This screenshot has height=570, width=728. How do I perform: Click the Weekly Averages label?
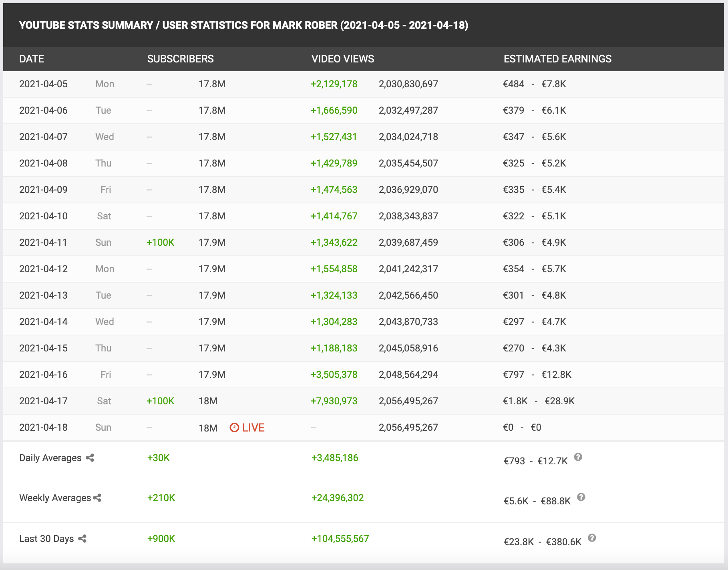tap(55, 498)
